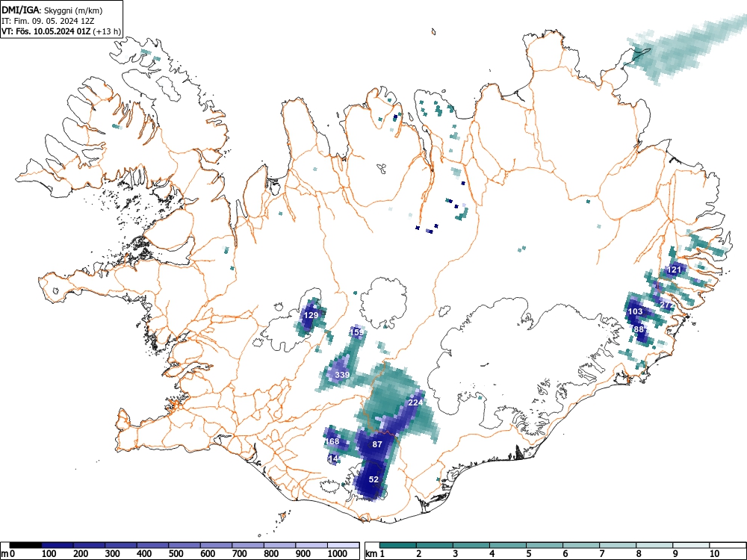Pick the visibility value 224

(415, 402)
